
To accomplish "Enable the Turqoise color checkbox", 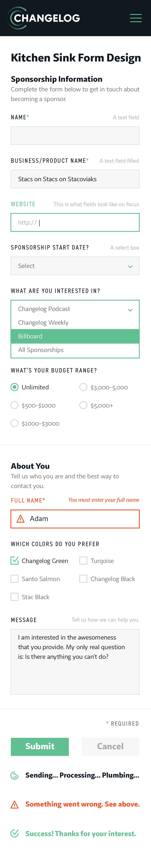I will (x=83, y=561).
